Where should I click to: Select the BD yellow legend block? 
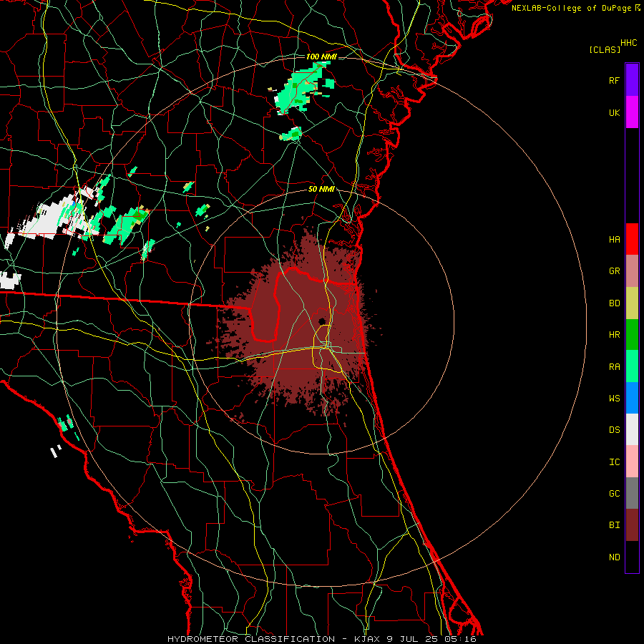point(632,303)
